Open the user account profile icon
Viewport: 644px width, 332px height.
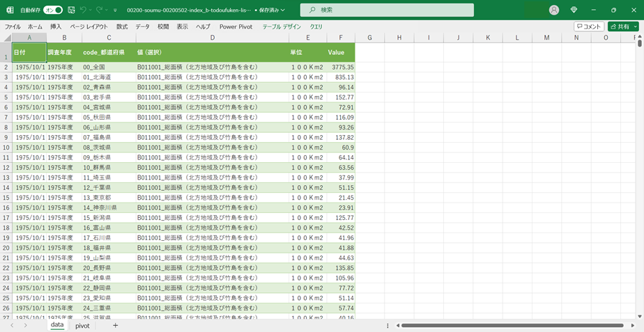(x=554, y=10)
